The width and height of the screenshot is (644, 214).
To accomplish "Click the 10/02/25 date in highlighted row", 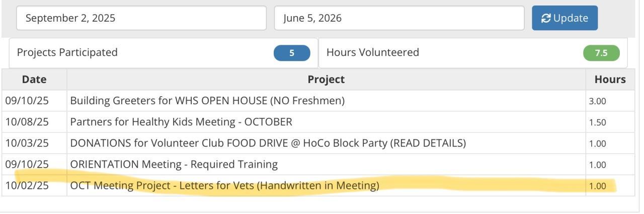I will (x=27, y=185).
